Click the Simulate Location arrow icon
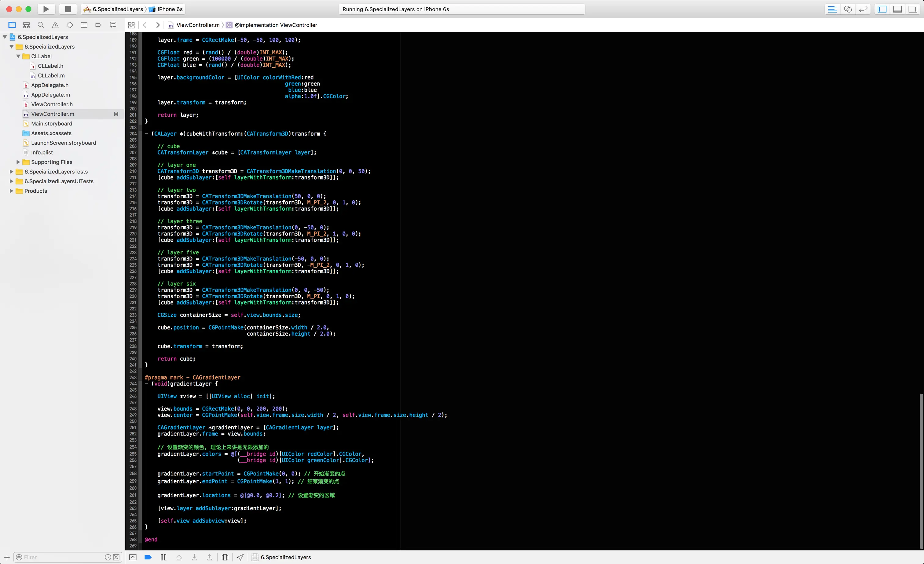The image size is (924, 564). click(x=240, y=557)
